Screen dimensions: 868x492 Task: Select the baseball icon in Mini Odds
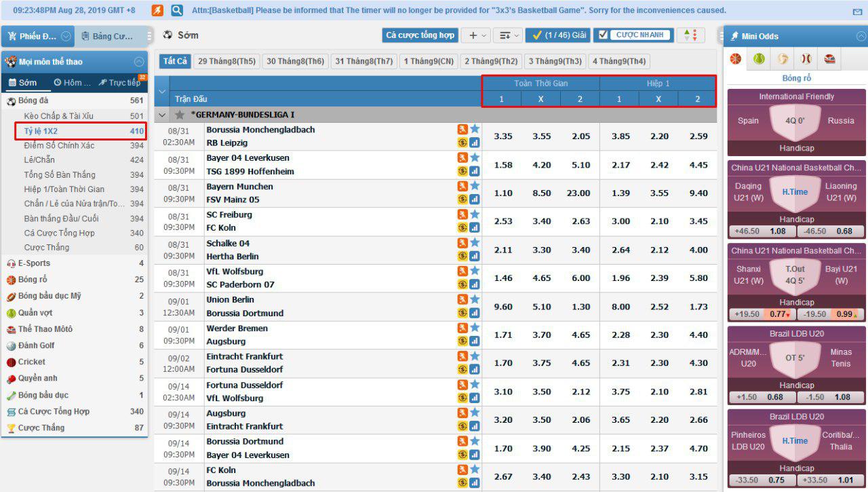coord(806,59)
